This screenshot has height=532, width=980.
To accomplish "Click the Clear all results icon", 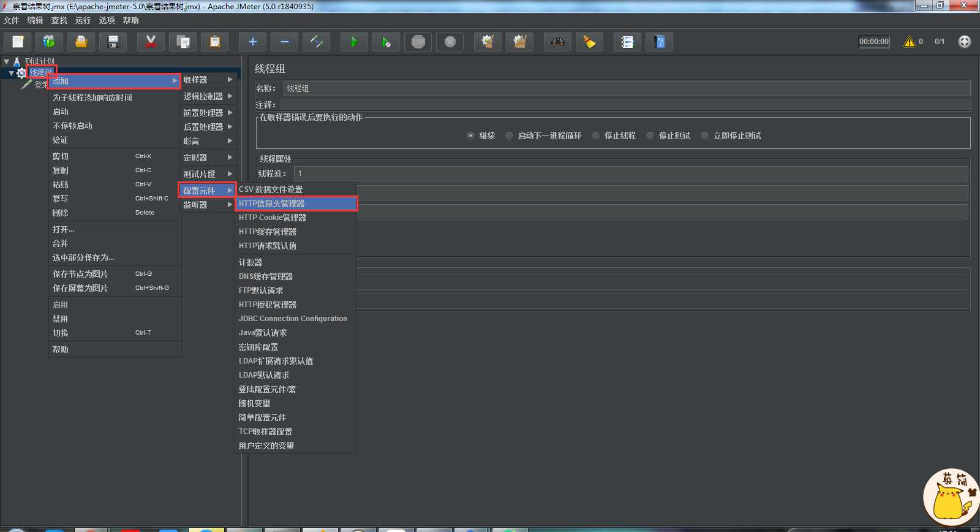I will tap(519, 42).
